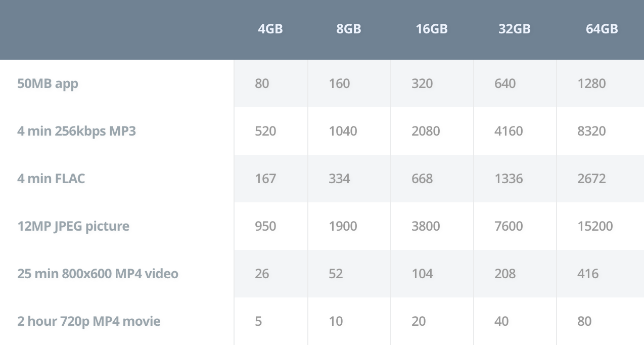This screenshot has width=644, height=345.
Task: Click the 12MP JPEG picture row label
Action: click(73, 226)
